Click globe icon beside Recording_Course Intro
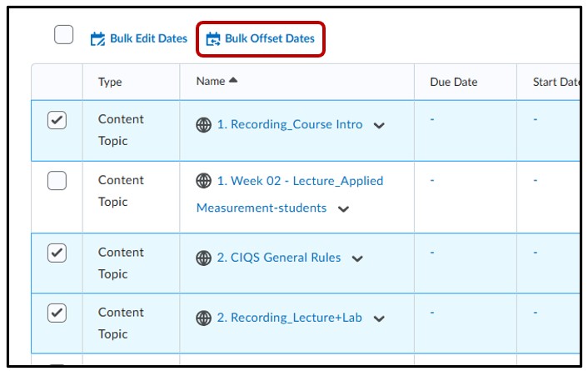The width and height of the screenshot is (588, 371). click(204, 125)
